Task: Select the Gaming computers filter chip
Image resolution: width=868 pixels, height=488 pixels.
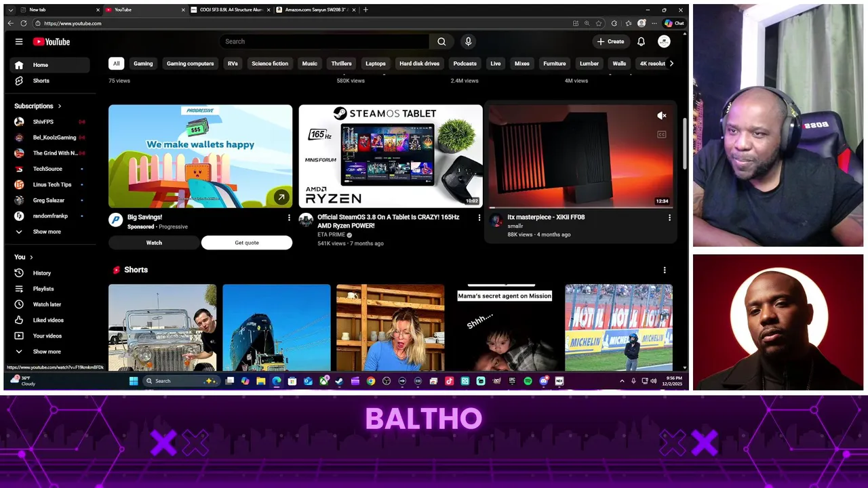Action: [x=191, y=64]
